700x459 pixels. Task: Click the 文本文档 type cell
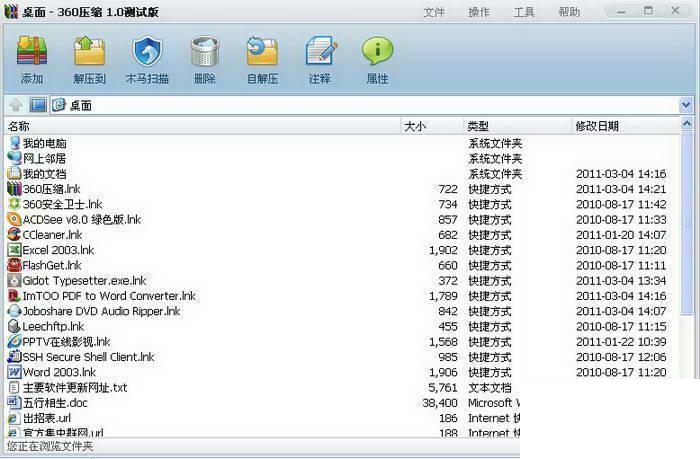point(490,388)
